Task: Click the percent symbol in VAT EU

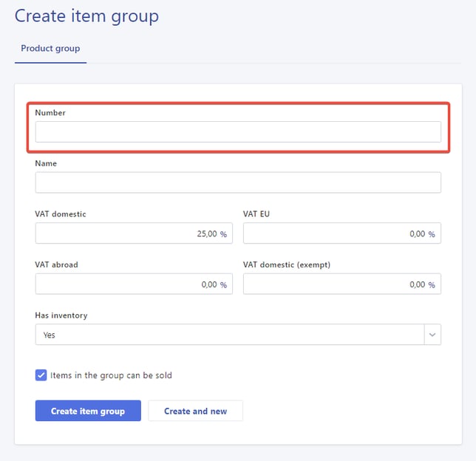Action: 432,234
